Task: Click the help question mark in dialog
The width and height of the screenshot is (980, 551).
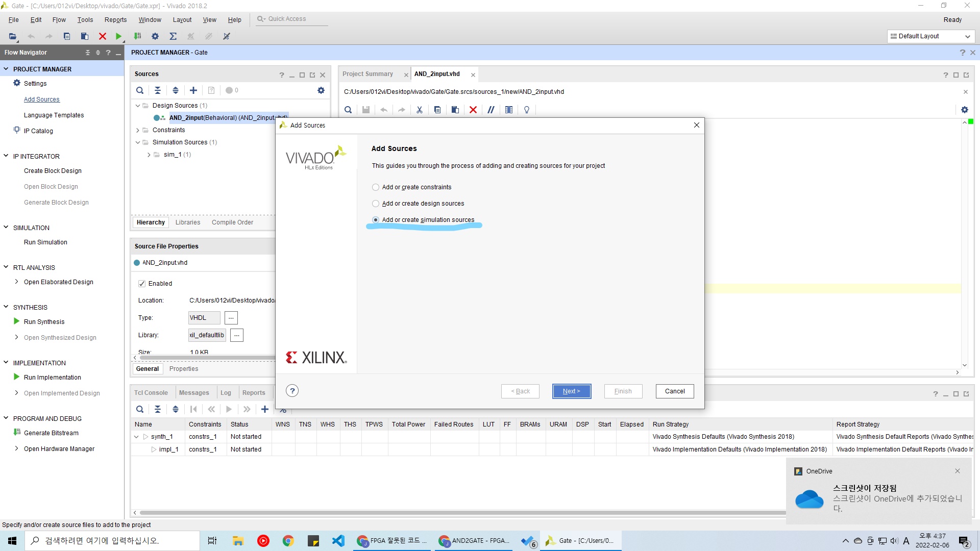Action: coord(292,391)
